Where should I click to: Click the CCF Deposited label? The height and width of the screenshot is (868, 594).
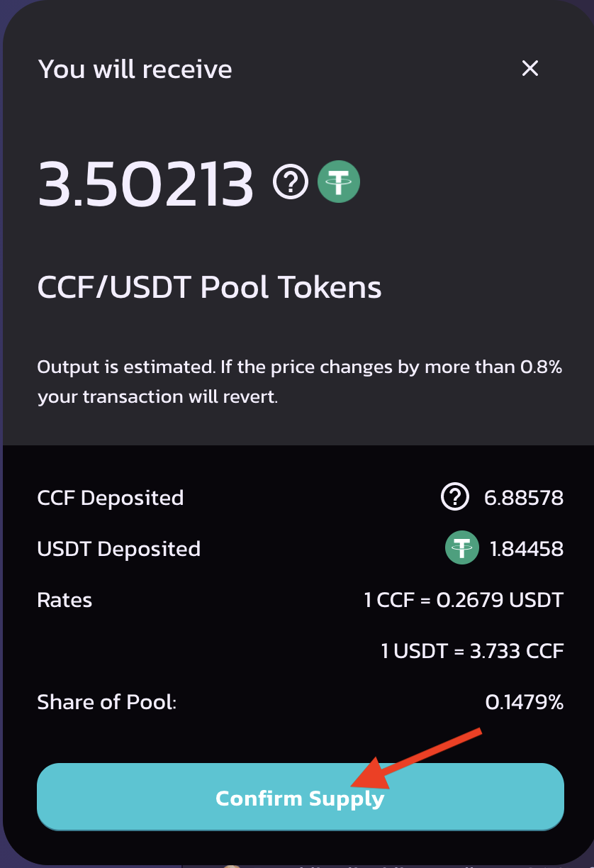111,498
